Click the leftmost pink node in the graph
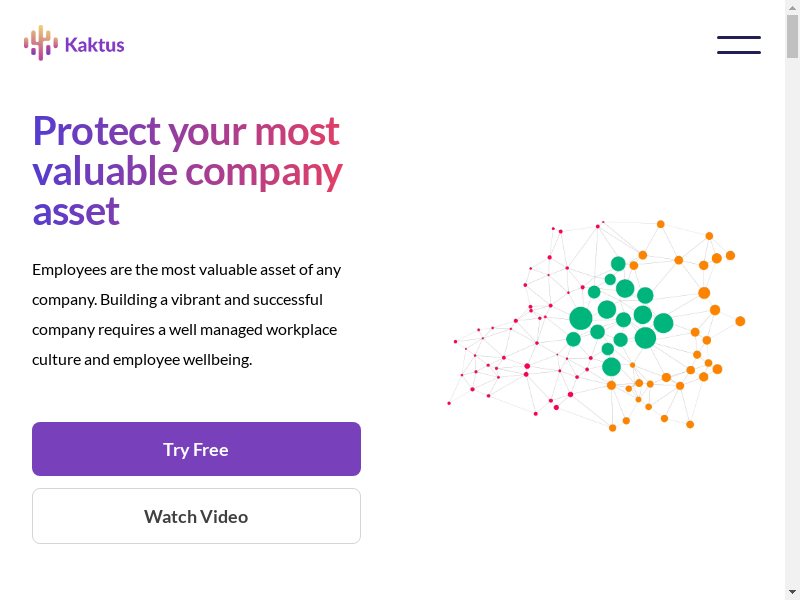Viewport: 800px width, 600px height. [x=449, y=403]
